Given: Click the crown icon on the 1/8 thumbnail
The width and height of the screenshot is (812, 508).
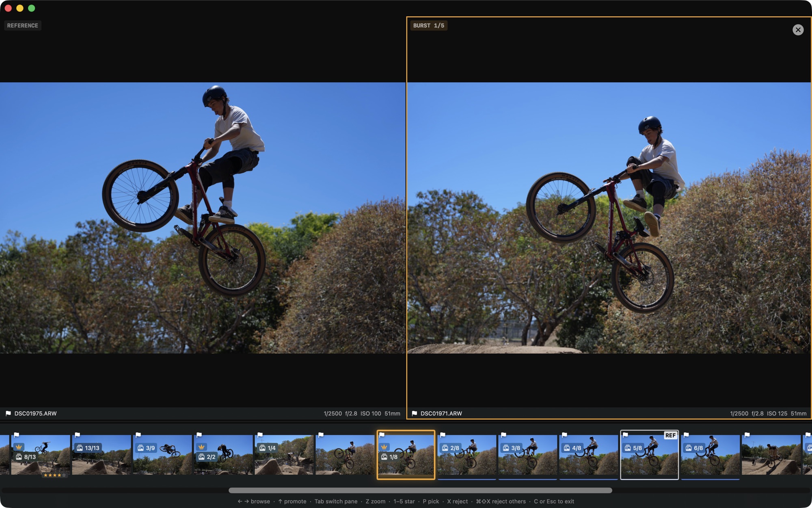Looking at the screenshot, I should coord(384,447).
